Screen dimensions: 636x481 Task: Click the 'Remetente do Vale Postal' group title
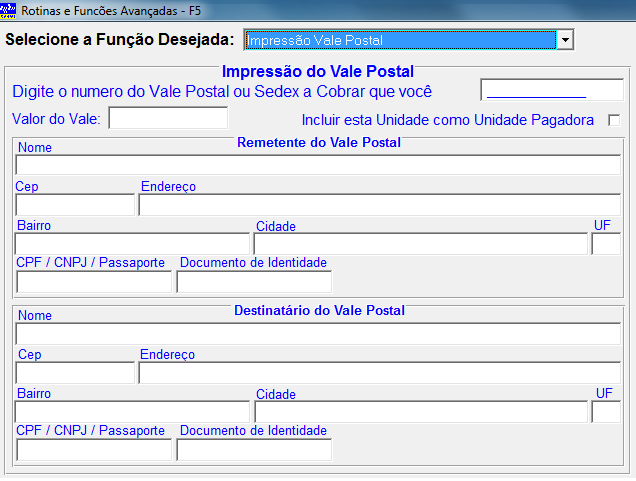point(319,142)
